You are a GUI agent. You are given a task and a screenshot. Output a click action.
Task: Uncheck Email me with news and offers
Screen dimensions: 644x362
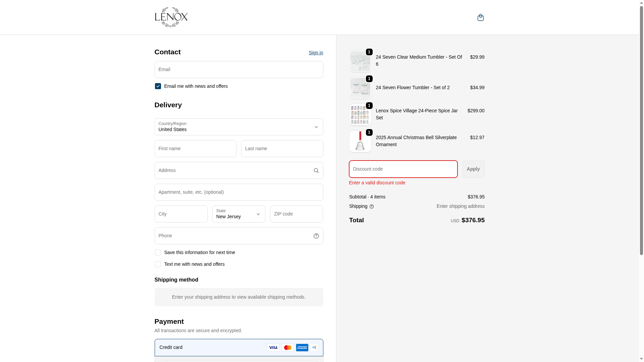[158, 86]
